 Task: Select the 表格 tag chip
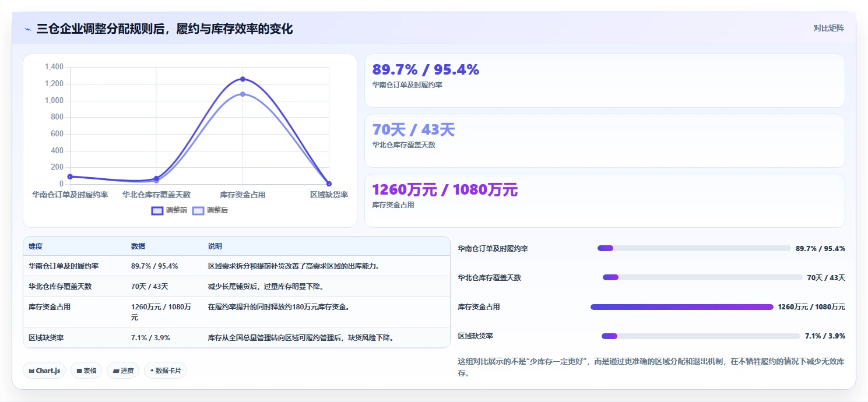pyautogui.click(x=86, y=371)
